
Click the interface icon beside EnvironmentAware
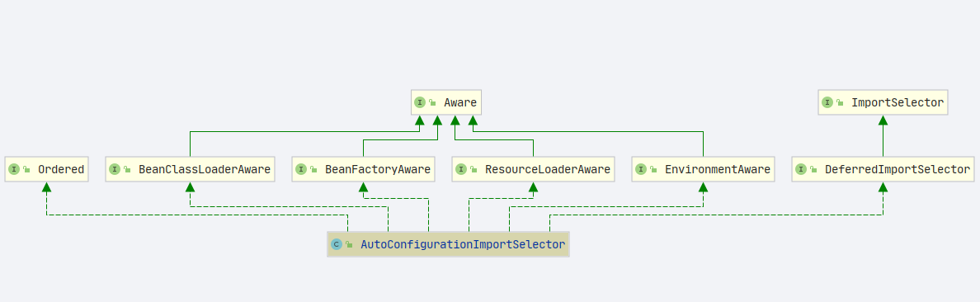(641, 169)
